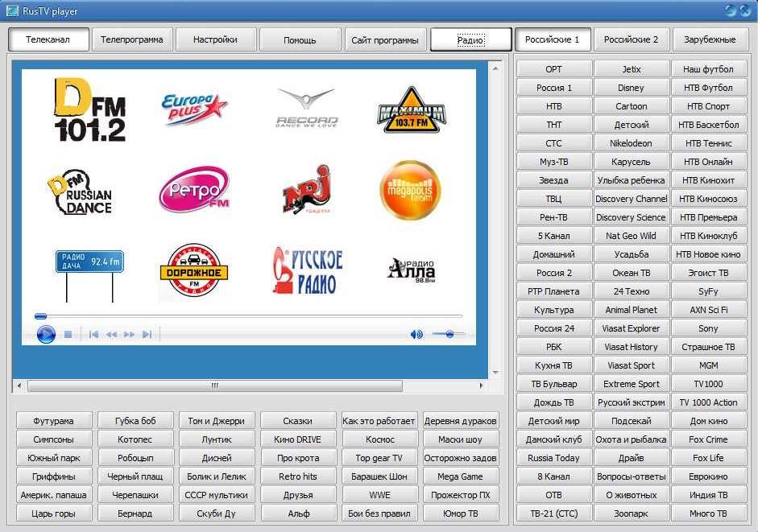
Task: Switch to the Телепрограмма tab
Action: click(132, 39)
